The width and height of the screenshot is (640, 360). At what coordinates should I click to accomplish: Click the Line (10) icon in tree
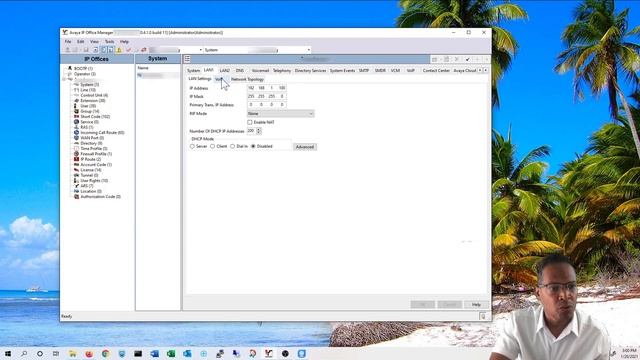76,90
